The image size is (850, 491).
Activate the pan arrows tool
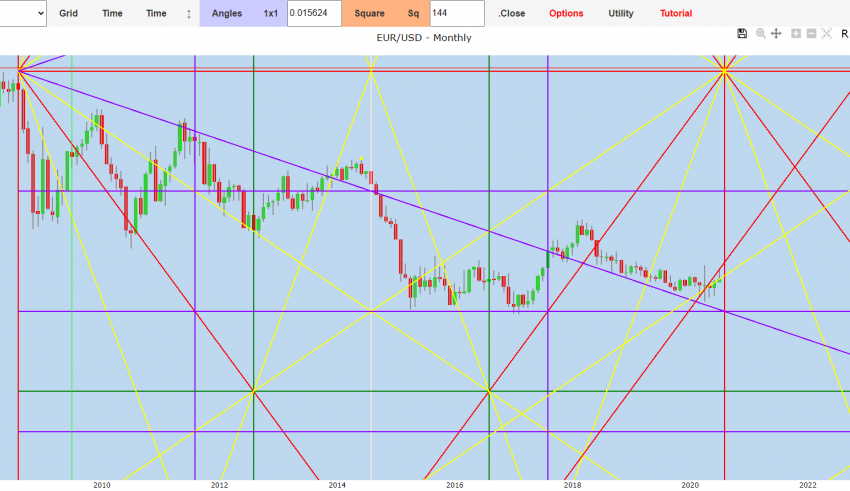point(776,33)
